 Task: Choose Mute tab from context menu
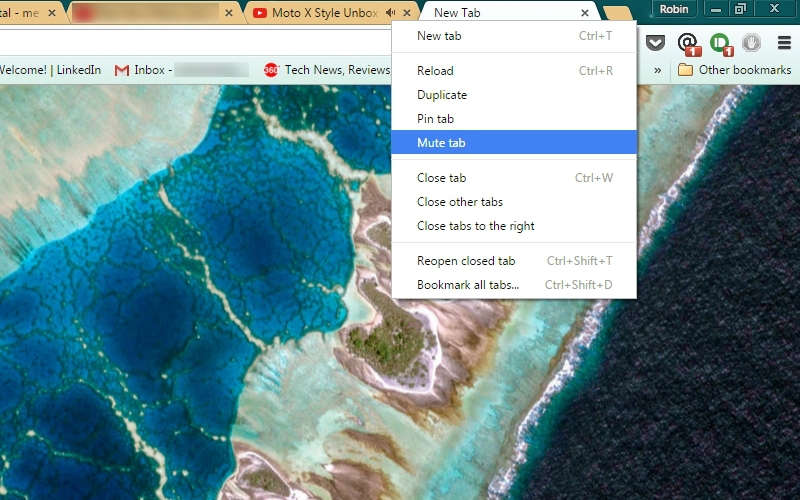(x=441, y=143)
